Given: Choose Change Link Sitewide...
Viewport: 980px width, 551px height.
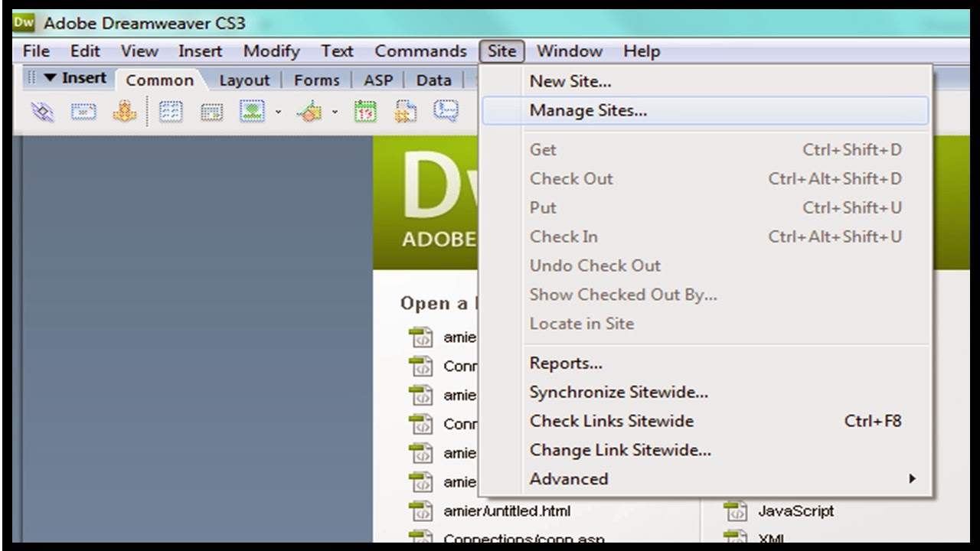Looking at the screenshot, I should click(705, 450).
